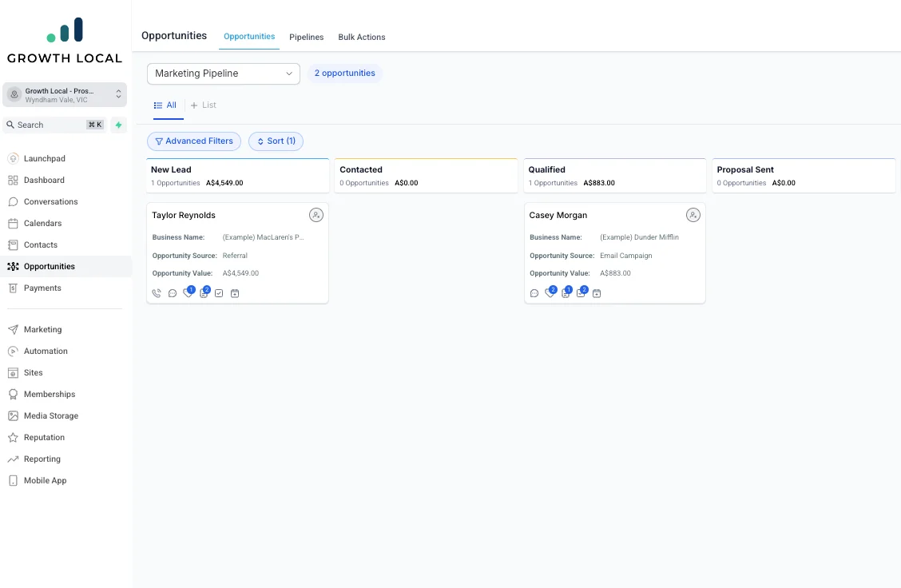
Task: Open appointment calendar icon on Taylor Reynolds card
Action: coord(234,293)
